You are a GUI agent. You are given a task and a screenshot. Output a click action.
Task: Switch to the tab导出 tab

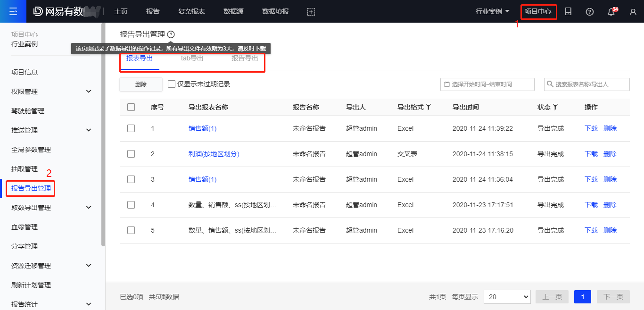click(192, 59)
